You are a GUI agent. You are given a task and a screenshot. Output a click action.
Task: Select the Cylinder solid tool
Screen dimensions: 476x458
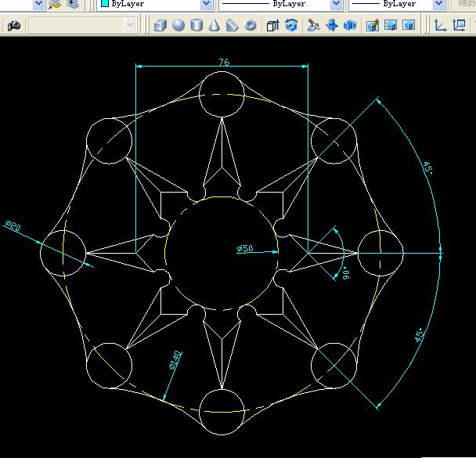pos(197,25)
